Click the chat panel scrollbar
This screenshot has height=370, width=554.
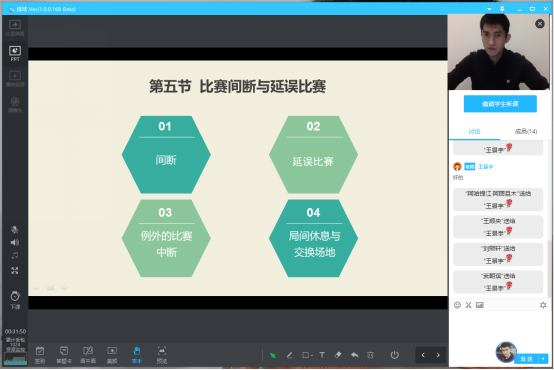(x=550, y=269)
